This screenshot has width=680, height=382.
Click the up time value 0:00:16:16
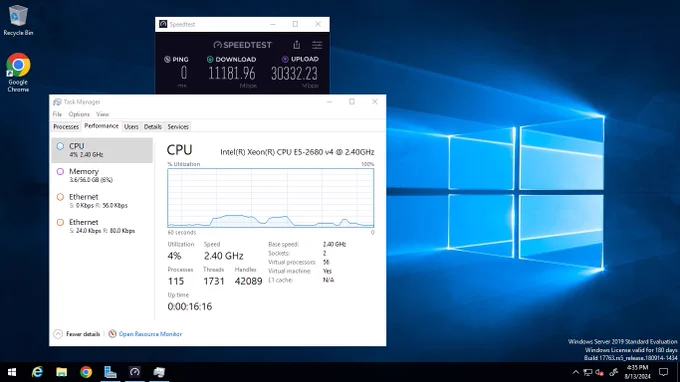point(190,306)
